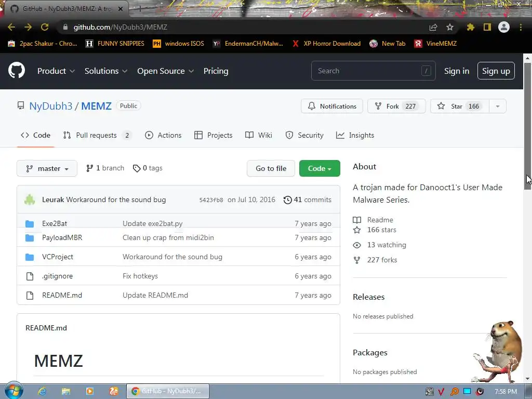Open the Exe2Bat folder
This screenshot has width=532, height=399.
(54, 223)
